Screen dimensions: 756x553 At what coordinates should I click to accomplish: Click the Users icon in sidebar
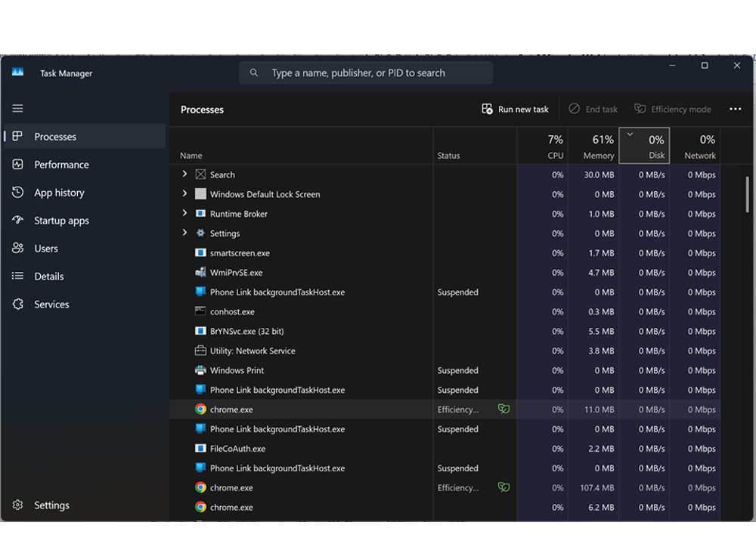pyautogui.click(x=18, y=249)
